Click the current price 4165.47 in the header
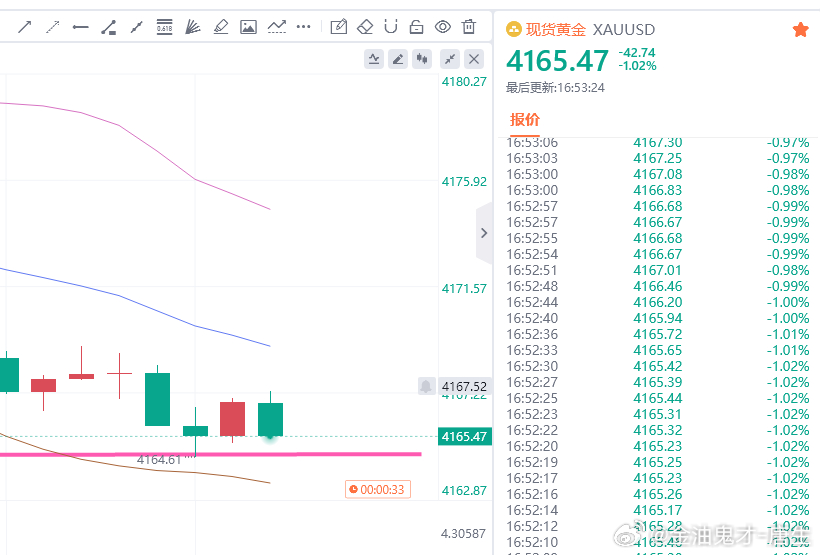The height and width of the screenshot is (555, 820). pos(557,61)
